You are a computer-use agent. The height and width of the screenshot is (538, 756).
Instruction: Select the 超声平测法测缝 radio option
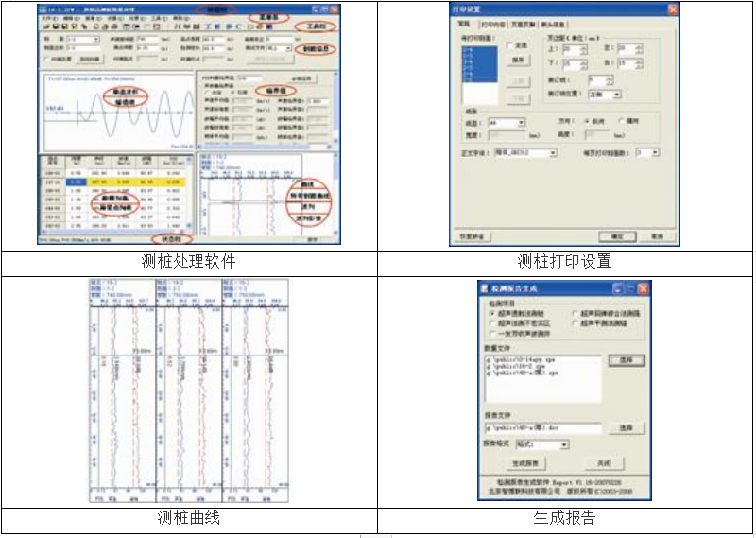click(576, 322)
